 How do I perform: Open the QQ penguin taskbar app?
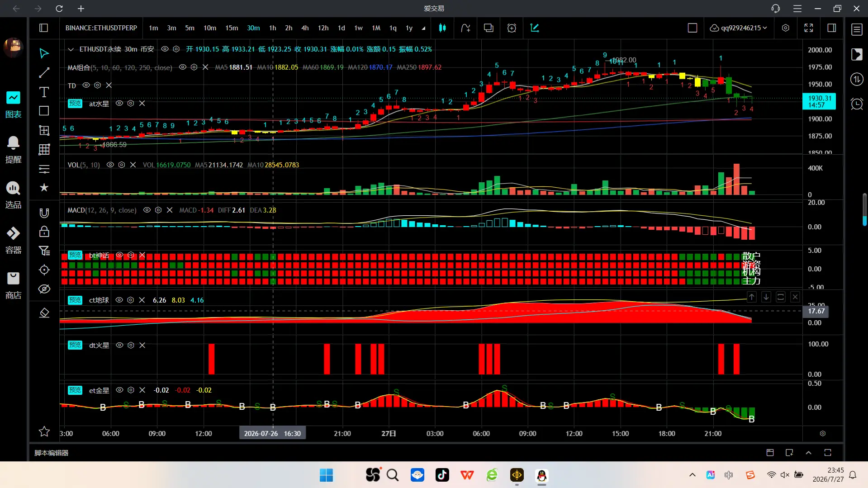coord(541,475)
